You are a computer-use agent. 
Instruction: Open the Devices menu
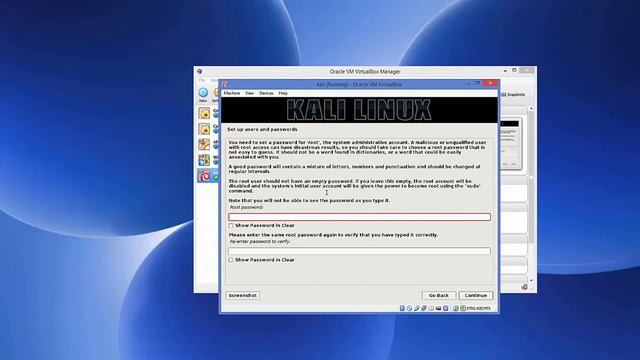pyautogui.click(x=266, y=93)
